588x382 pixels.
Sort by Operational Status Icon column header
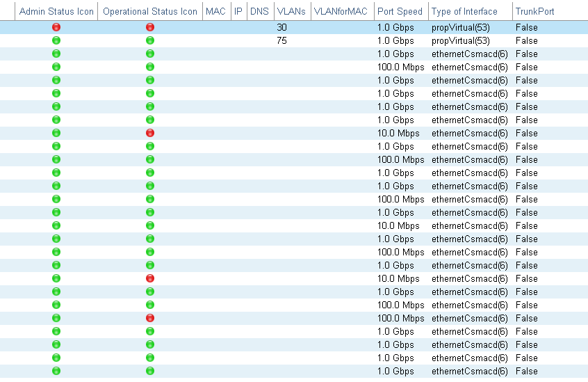[x=150, y=11]
